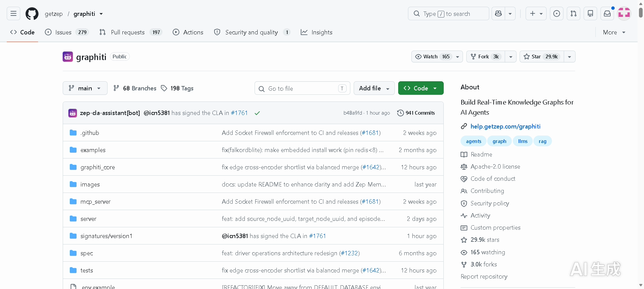The image size is (644, 289).
Task: Open pull requests icon in top header
Action: [x=574, y=13]
